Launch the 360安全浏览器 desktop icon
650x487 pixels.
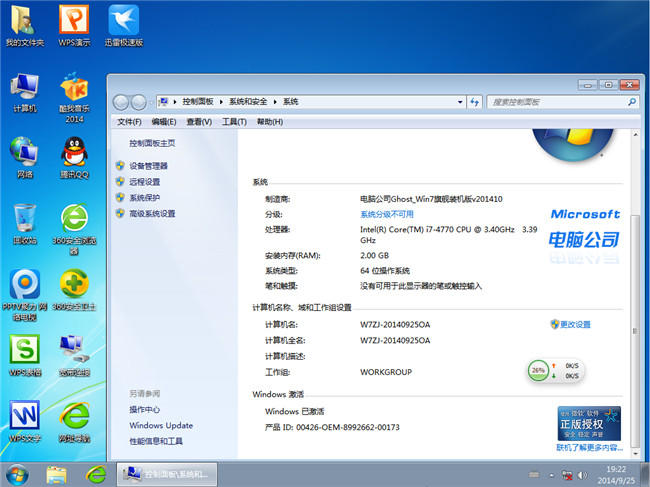pyautogui.click(x=74, y=229)
